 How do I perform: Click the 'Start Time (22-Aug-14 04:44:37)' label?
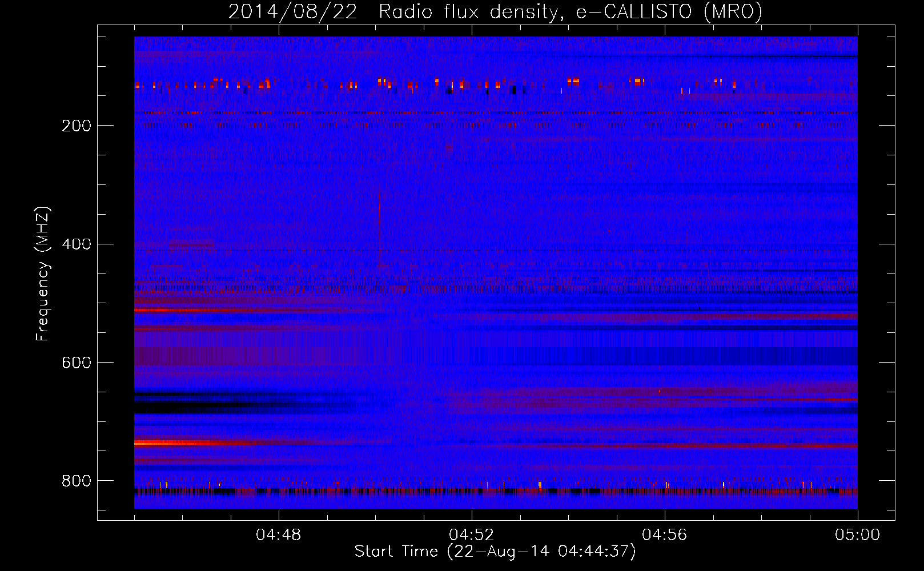[x=495, y=552]
